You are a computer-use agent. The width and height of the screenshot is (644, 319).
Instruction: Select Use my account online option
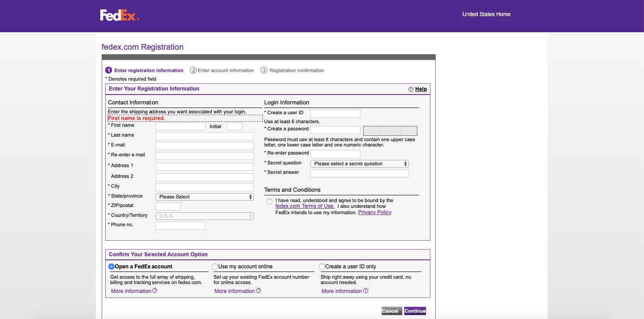tap(215, 267)
